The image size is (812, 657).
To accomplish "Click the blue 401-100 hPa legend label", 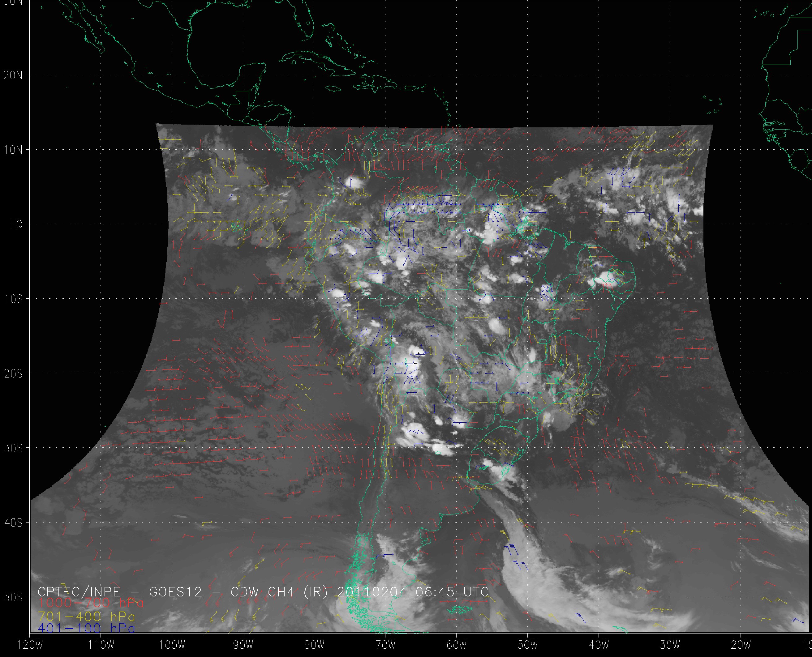I will [86, 628].
